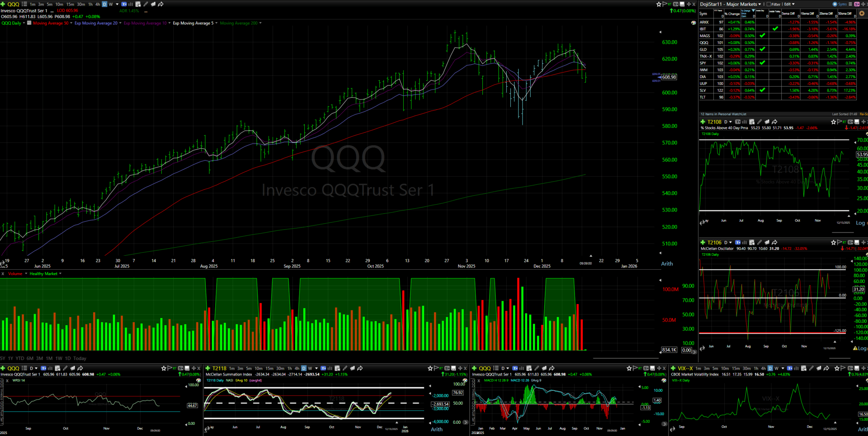Select the drawing pencil on T2118 chart
868x436 pixels.
tap(345, 368)
